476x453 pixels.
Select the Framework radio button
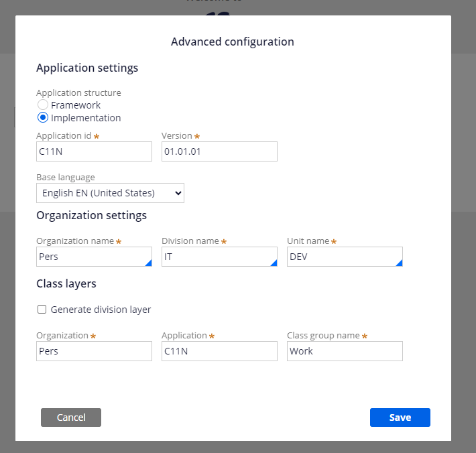click(x=43, y=105)
